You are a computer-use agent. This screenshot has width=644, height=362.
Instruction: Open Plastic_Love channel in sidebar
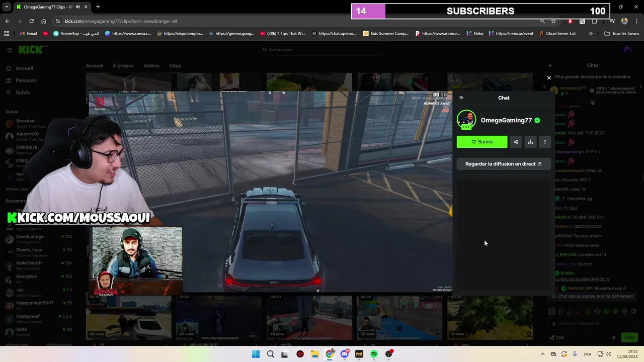coord(39,252)
